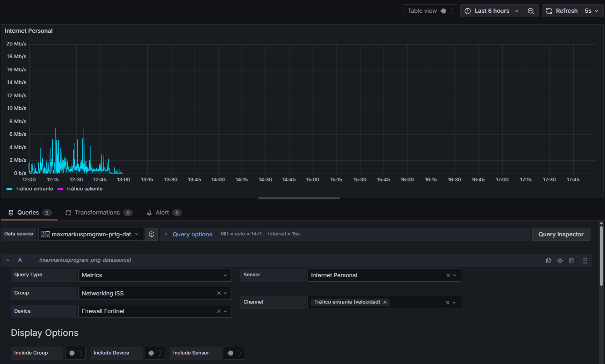Image resolution: width=605 pixels, height=364 pixels.
Task: Enable the Include Group switch
Action: point(75,353)
